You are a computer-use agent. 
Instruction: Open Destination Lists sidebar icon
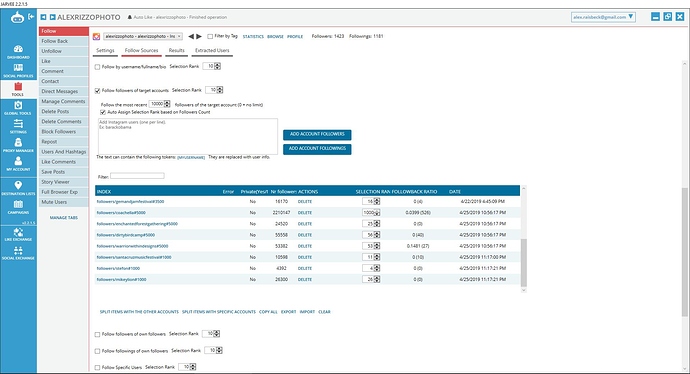(x=18, y=188)
